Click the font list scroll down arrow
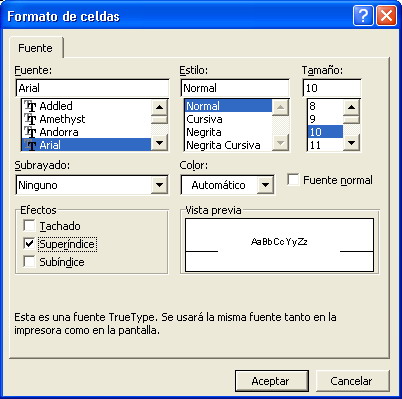Screen dimensions: 402x399 [x=159, y=143]
